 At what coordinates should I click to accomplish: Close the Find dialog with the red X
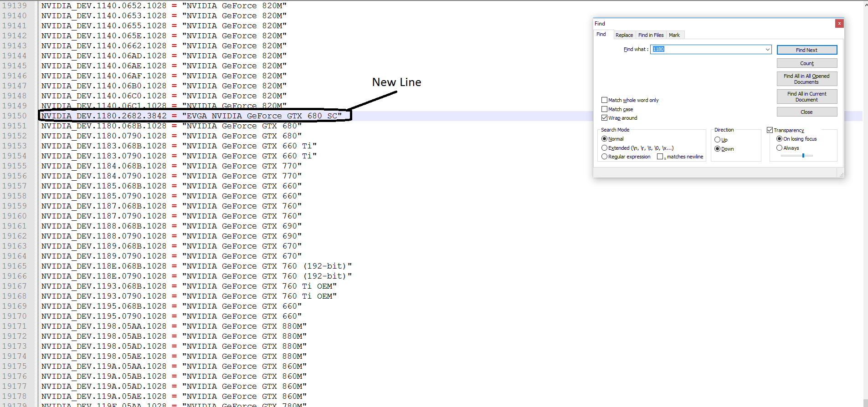click(x=839, y=23)
